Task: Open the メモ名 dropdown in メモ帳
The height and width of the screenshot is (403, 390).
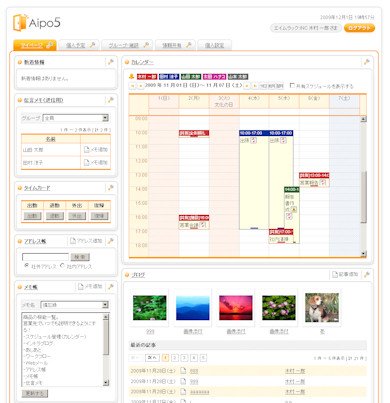Action: click(x=75, y=305)
